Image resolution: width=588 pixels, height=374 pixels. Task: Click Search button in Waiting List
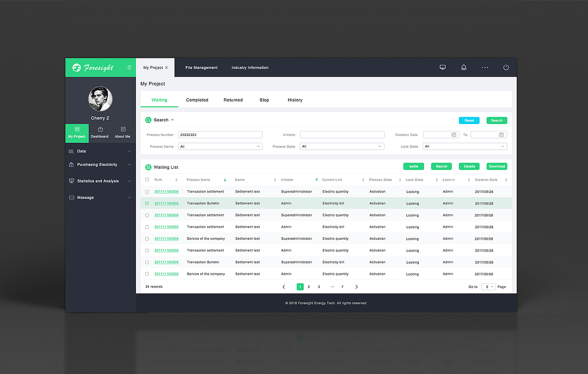coord(441,166)
